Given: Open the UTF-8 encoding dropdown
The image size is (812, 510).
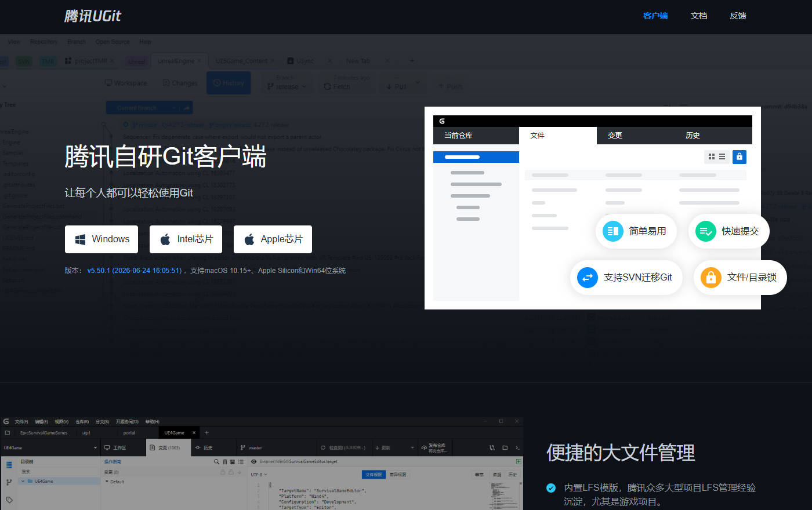Looking at the screenshot, I should (x=259, y=475).
